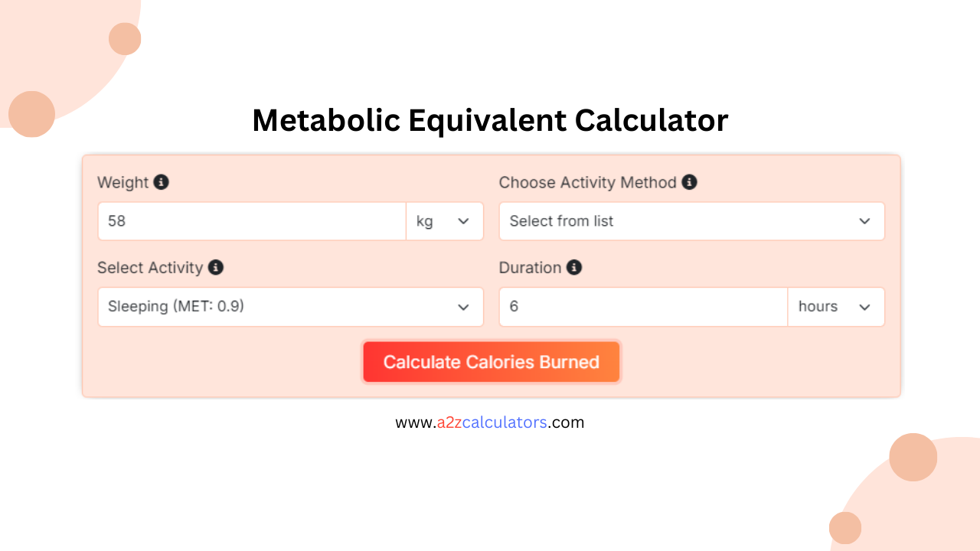Click the chevron on the kg unit selector
The width and height of the screenshot is (980, 551).
point(464,221)
